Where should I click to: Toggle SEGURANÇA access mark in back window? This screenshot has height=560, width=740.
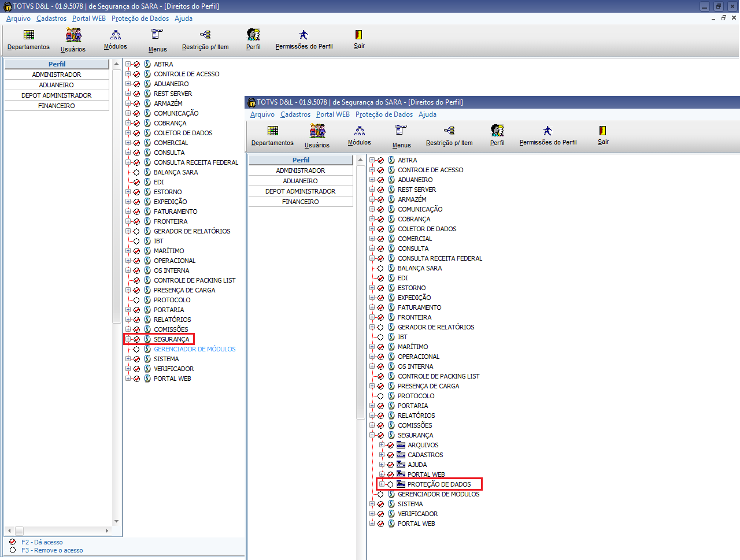click(136, 339)
